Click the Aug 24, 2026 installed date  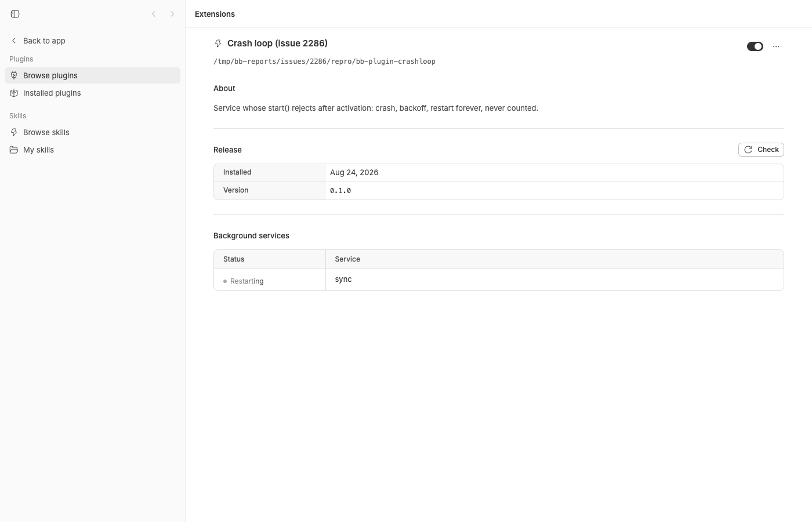(354, 172)
